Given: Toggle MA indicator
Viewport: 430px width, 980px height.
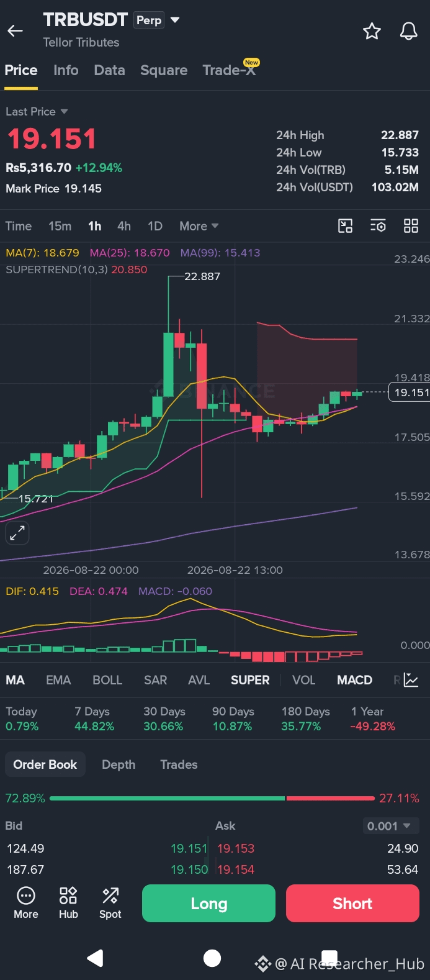Looking at the screenshot, I should [15, 680].
